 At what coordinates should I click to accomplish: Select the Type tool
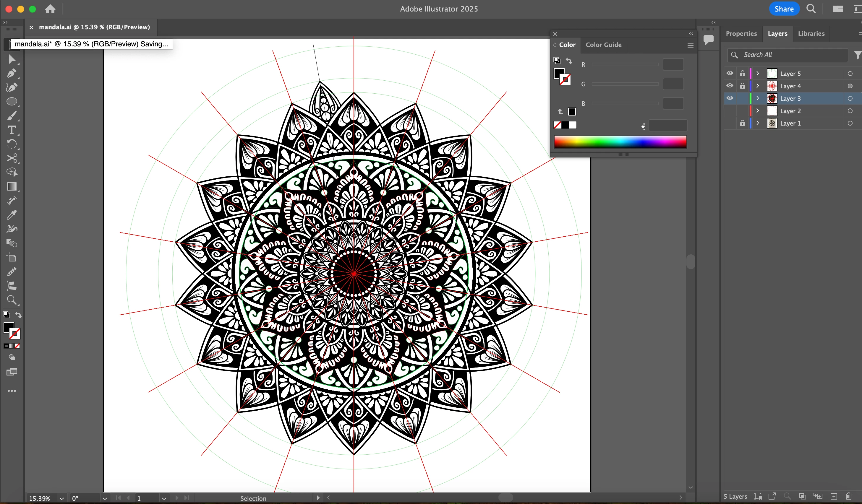pos(12,130)
